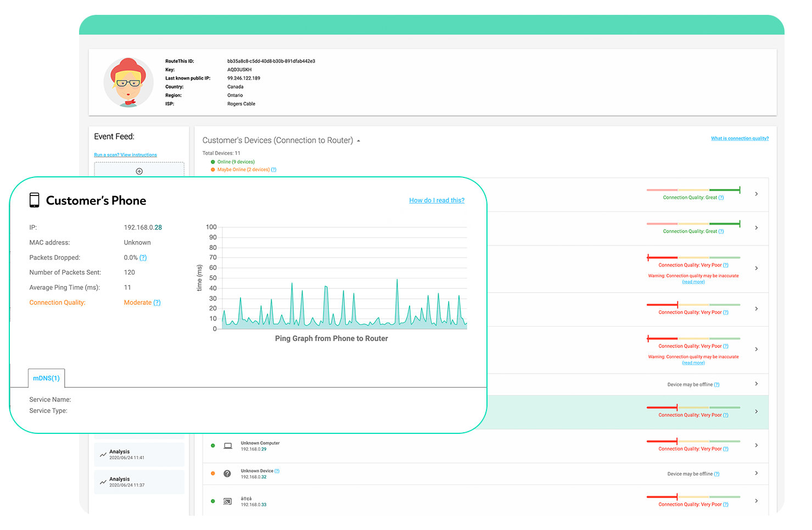Click green status dot for 192.168.0.33
812x530 pixels.
213,501
